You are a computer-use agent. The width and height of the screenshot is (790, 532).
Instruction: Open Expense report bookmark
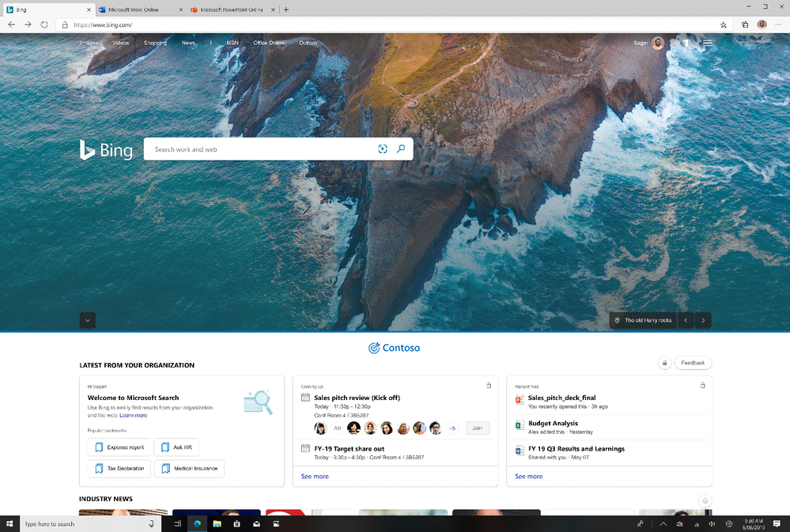(x=119, y=447)
